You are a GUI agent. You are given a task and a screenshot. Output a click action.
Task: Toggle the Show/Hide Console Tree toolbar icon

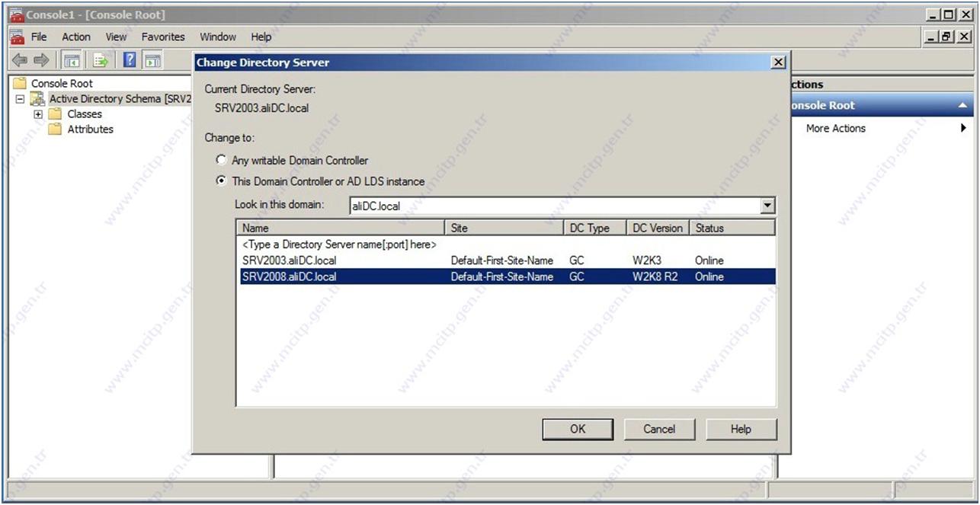click(x=72, y=60)
